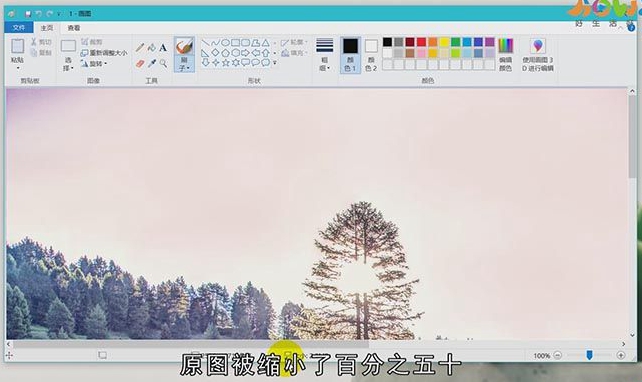Image resolution: width=642 pixels, height=382 pixels.
Task: Pick the Hexagon shape
Action: tap(235, 53)
